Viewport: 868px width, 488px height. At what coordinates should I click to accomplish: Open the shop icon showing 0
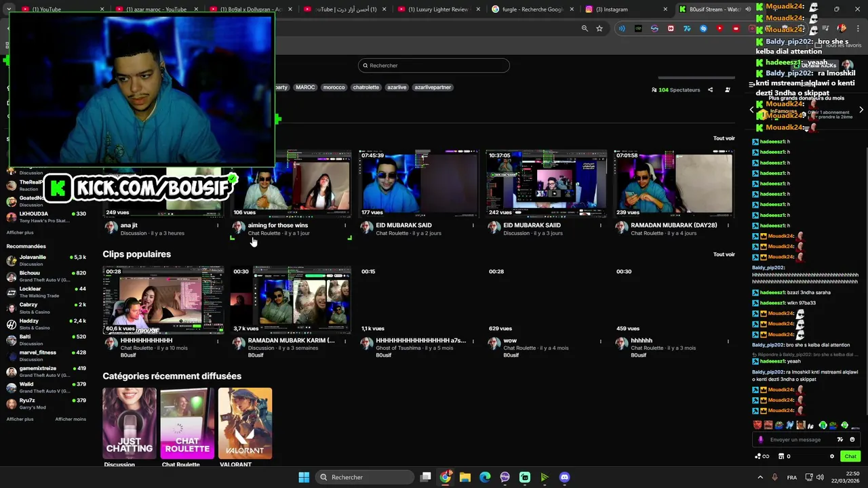click(x=784, y=456)
